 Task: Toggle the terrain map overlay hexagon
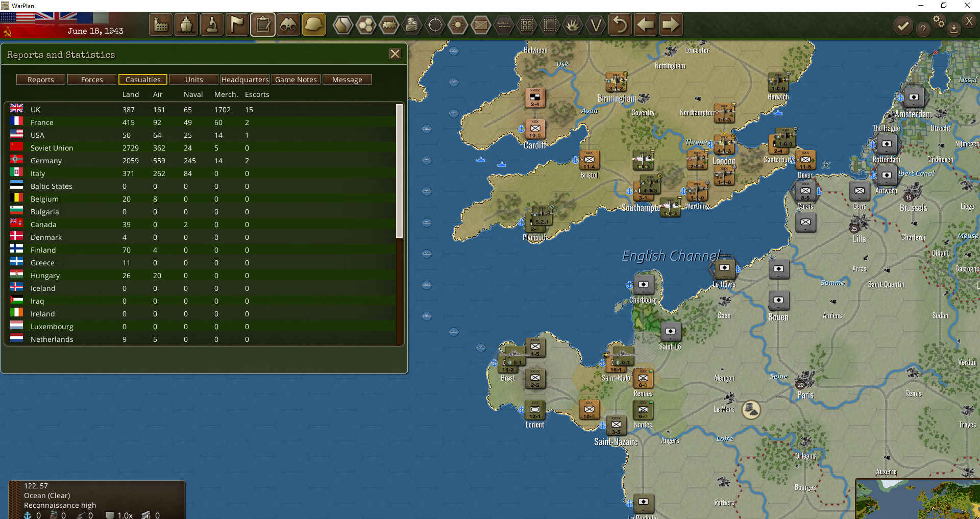coord(343,24)
